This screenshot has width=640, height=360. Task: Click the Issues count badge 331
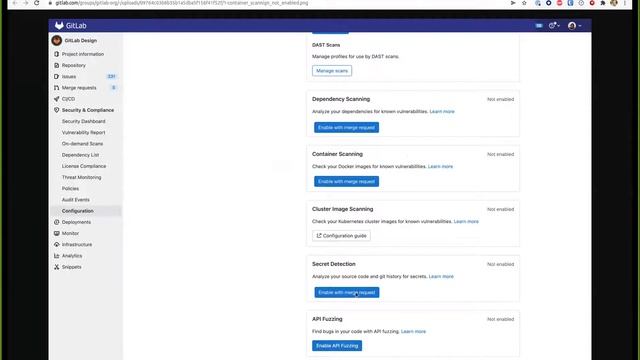(111, 76)
